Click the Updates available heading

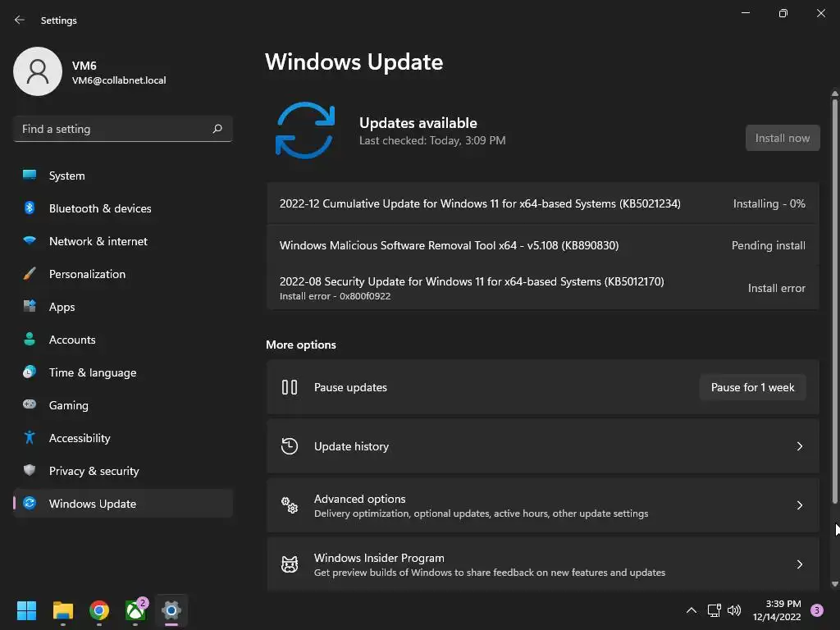pos(418,123)
